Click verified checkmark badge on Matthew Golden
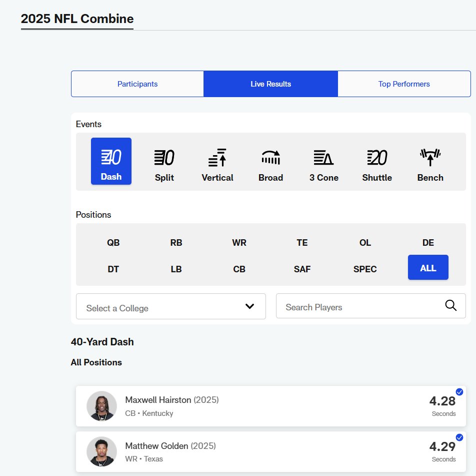The width and height of the screenshot is (476, 476). pos(459,437)
